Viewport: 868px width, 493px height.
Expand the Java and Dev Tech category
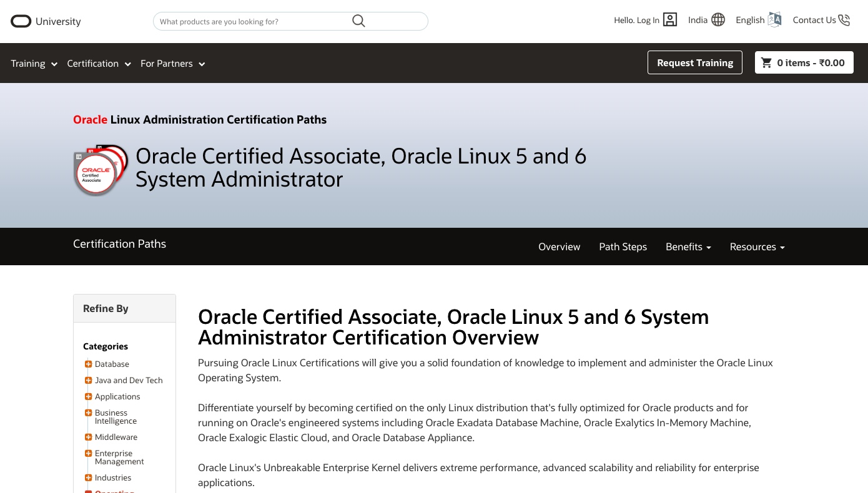click(x=89, y=381)
